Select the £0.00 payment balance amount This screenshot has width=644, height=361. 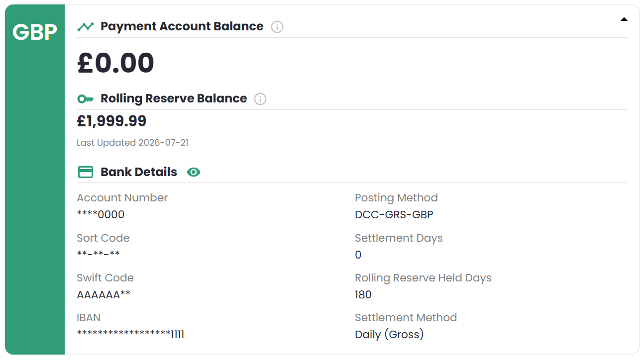pos(115,63)
